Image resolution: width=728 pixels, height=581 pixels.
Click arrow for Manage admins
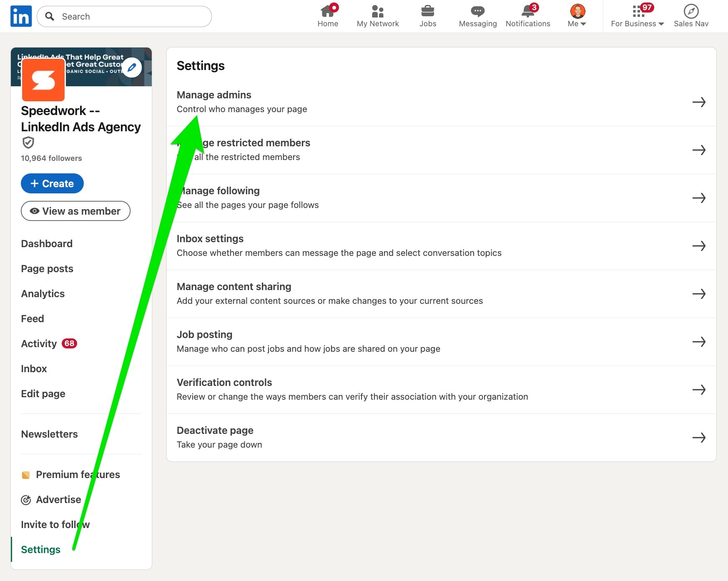click(x=699, y=102)
